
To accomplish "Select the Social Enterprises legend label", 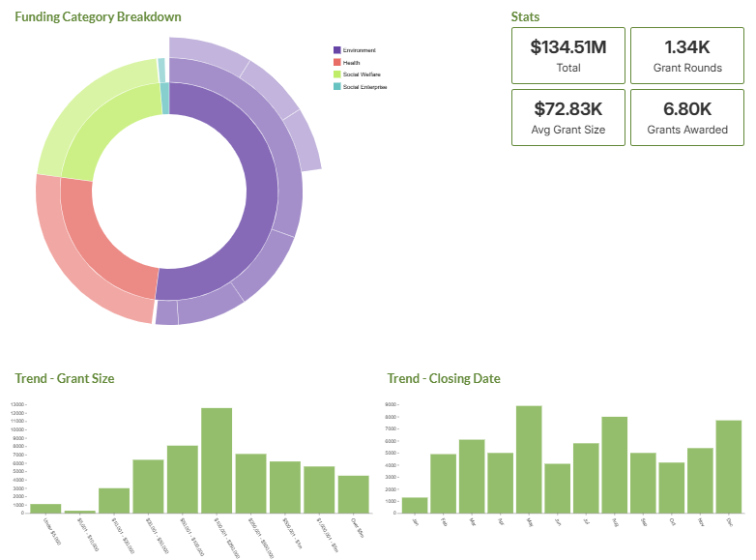I will (364, 87).
